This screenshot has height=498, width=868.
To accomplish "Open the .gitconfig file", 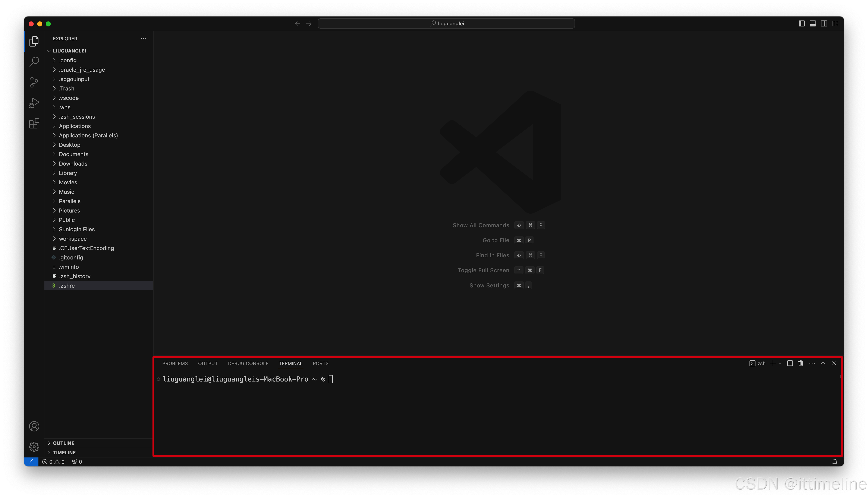I will 71,258.
